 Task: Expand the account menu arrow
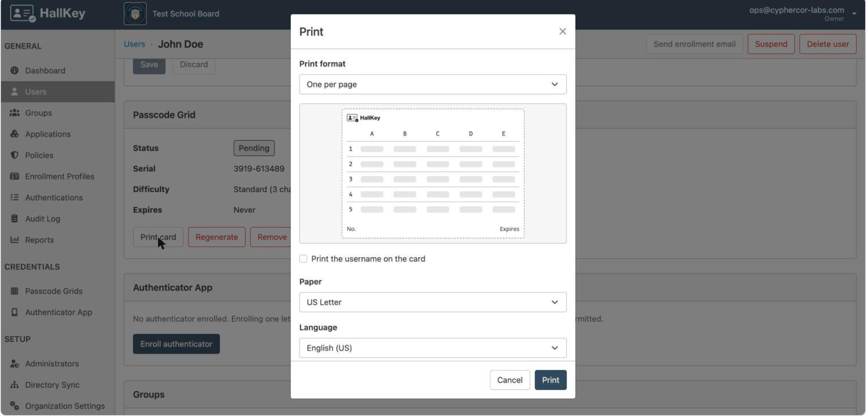click(854, 14)
